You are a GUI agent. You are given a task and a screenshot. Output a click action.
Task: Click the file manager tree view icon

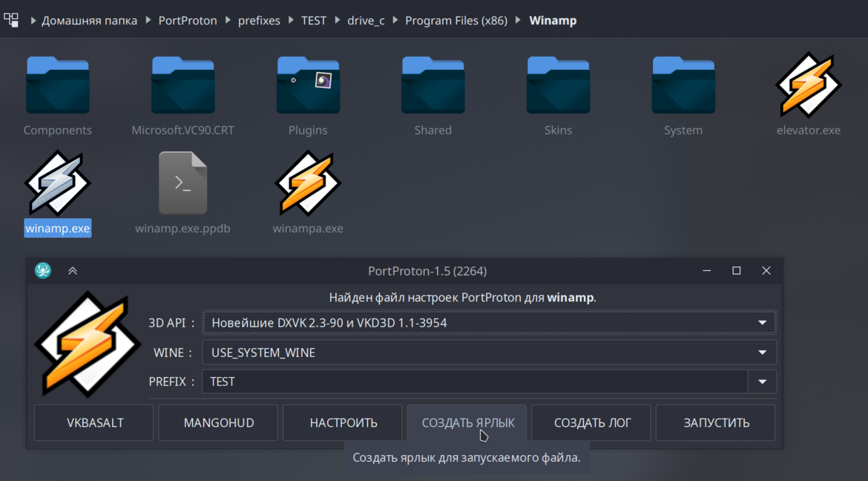pyautogui.click(x=11, y=21)
